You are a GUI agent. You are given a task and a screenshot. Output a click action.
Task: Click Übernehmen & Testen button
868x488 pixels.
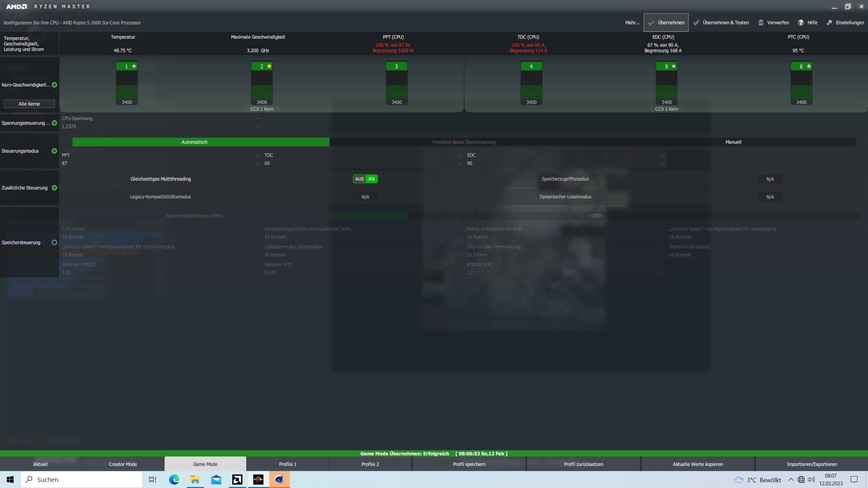pyautogui.click(x=721, y=23)
